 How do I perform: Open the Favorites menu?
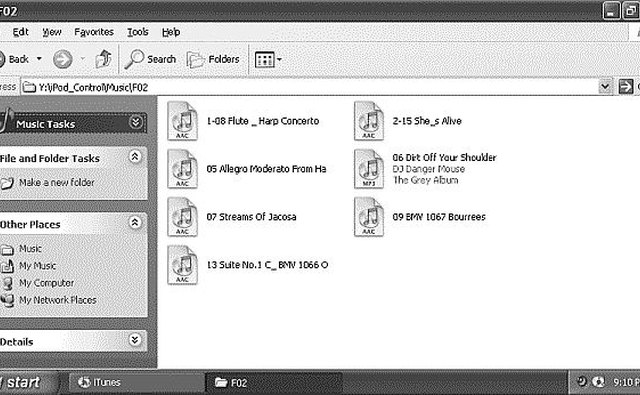point(94,32)
